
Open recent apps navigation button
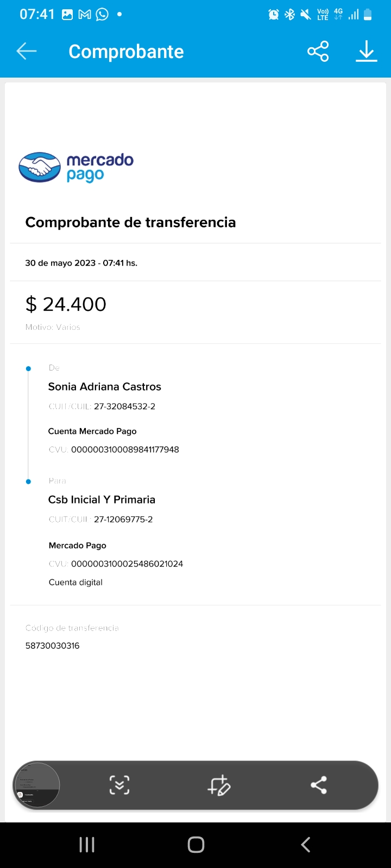point(87,845)
